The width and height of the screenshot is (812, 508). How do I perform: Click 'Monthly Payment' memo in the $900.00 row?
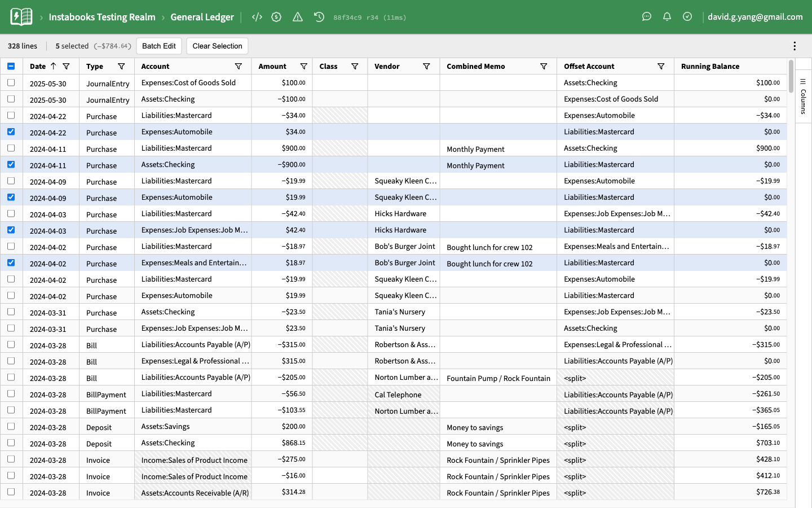(x=498, y=149)
